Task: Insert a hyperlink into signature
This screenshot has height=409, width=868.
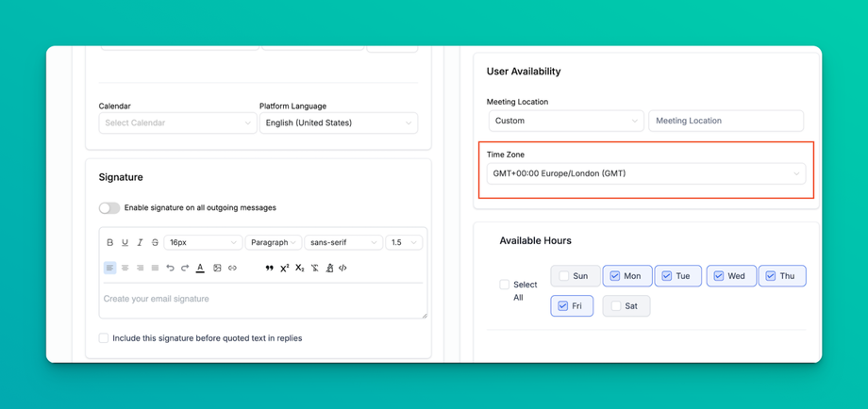Action: (232, 268)
